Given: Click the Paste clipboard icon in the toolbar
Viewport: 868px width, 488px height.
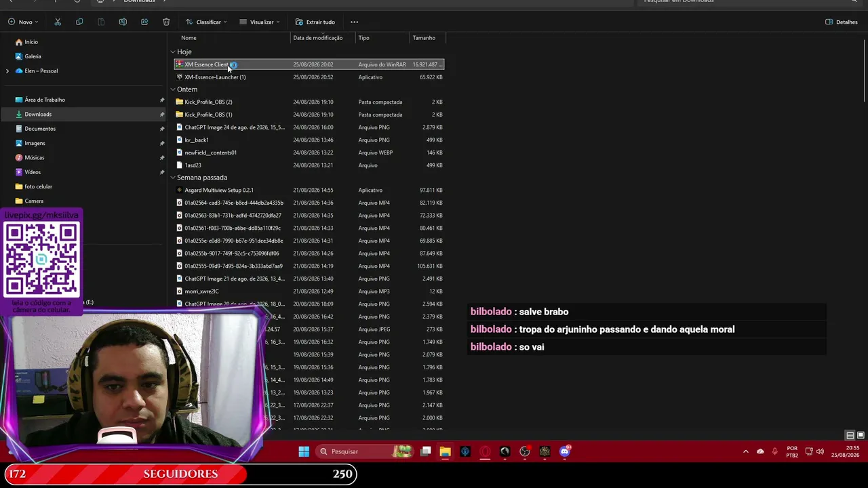Looking at the screenshot, I should (x=101, y=22).
